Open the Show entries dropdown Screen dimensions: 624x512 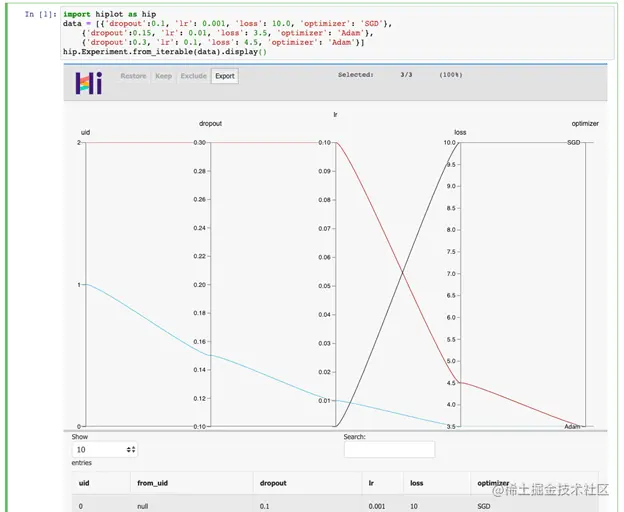point(104,450)
